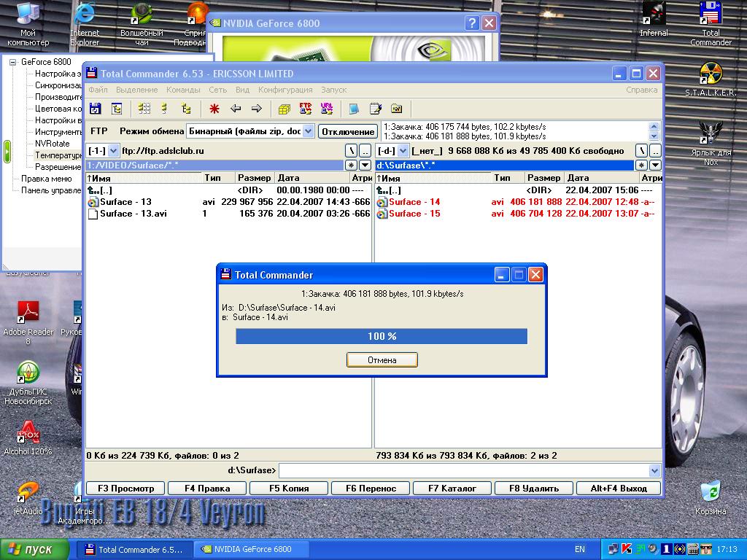This screenshot has height=560, width=747.
Task: Click the second toolbar icon showing a folder tree window
Action: (x=117, y=109)
